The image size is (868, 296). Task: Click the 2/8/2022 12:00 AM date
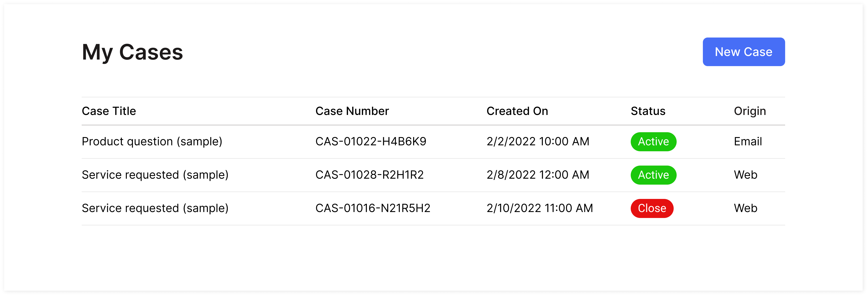coord(538,175)
